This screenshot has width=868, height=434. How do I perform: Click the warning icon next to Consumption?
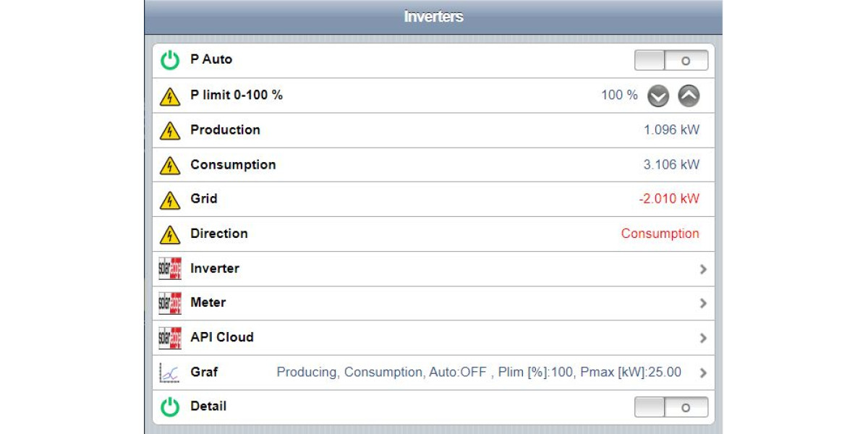(x=170, y=165)
